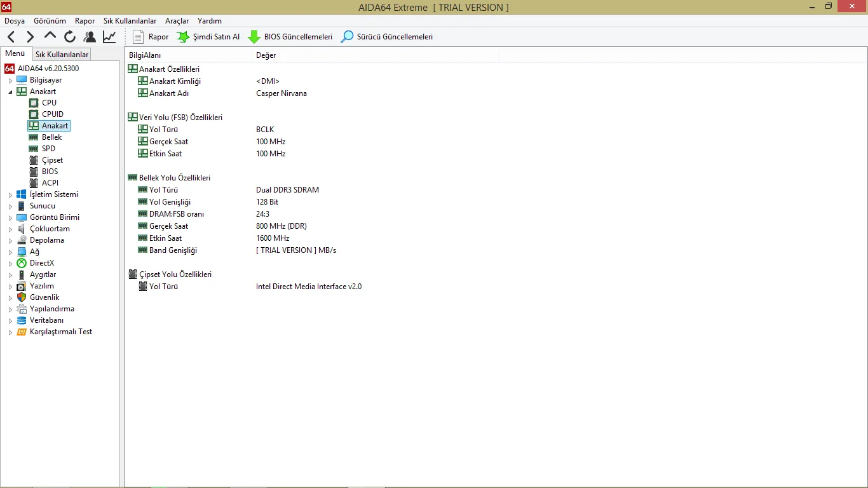Click the Güvenlik shield icon
Image resolution: width=868 pixels, height=488 pixels.
(22, 297)
